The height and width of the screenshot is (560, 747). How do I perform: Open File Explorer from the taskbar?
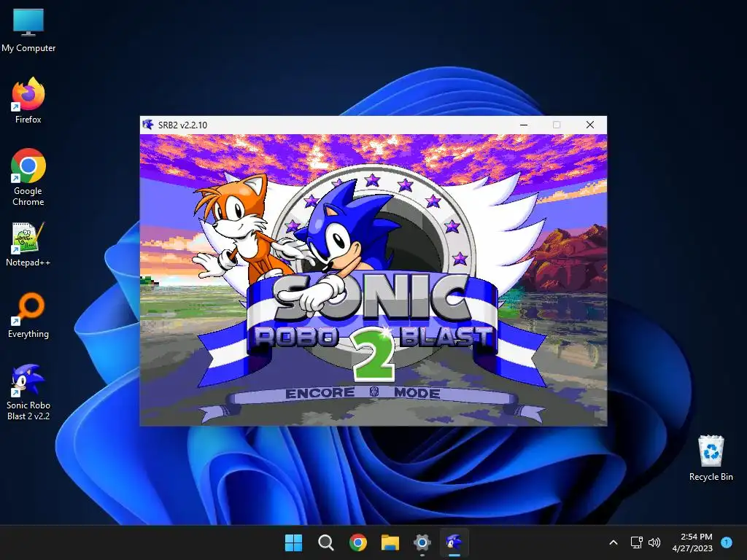point(390,542)
